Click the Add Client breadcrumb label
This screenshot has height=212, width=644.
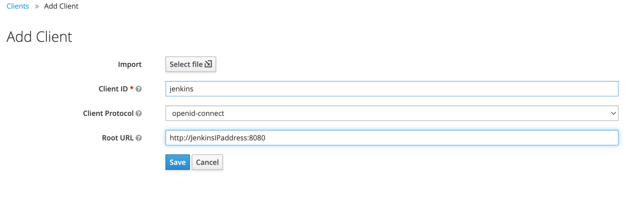[x=61, y=6]
